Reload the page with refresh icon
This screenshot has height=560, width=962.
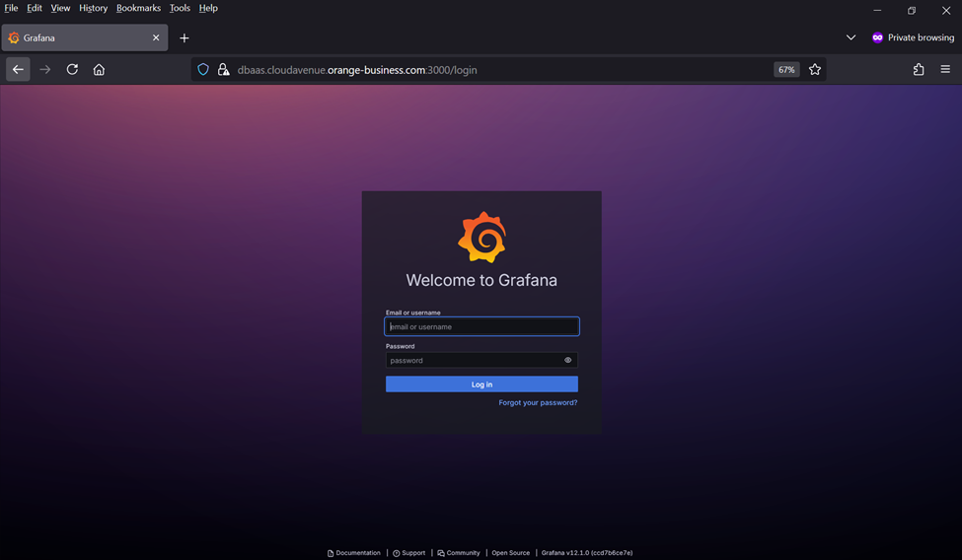(x=72, y=69)
